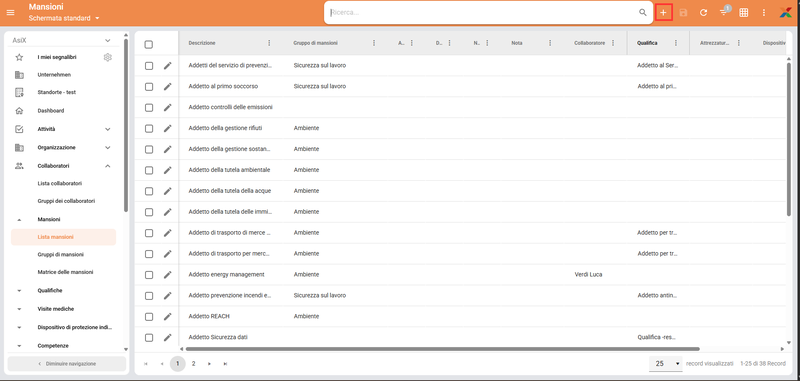This screenshot has height=381, width=800.
Task: Click the Dashboard home icon
Action: pyautogui.click(x=19, y=111)
